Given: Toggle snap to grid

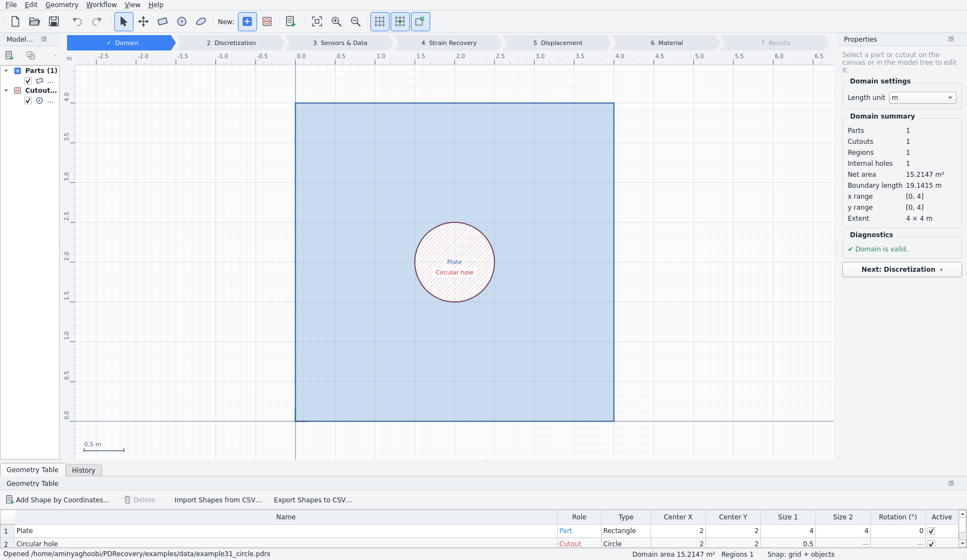Looking at the screenshot, I should point(400,21).
